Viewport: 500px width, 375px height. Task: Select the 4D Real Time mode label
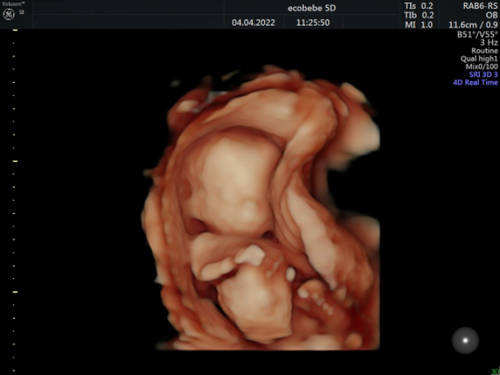pos(475,82)
